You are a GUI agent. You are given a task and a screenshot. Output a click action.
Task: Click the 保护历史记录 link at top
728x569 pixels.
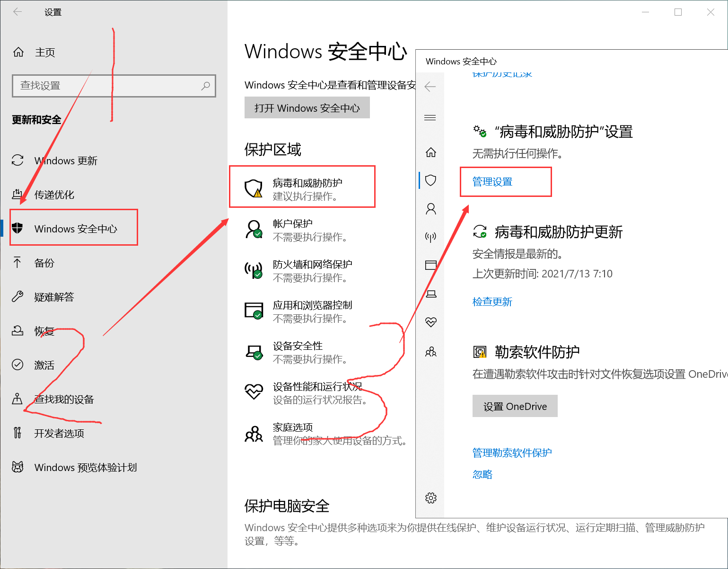(x=502, y=74)
